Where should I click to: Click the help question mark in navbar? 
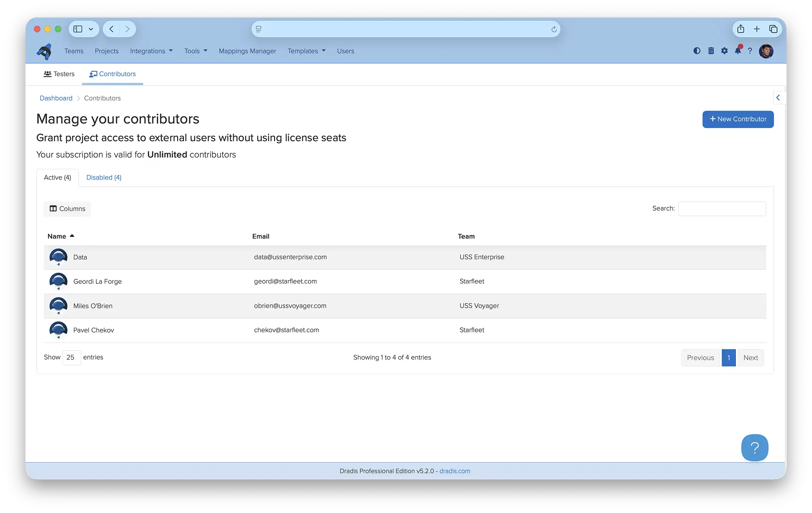pyautogui.click(x=750, y=51)
